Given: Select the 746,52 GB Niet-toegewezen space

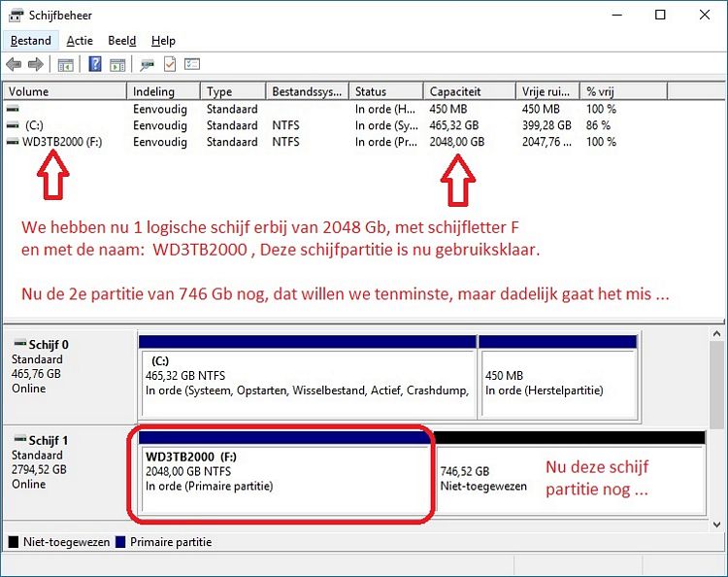Looking at the screenshot, I should 570,472.
